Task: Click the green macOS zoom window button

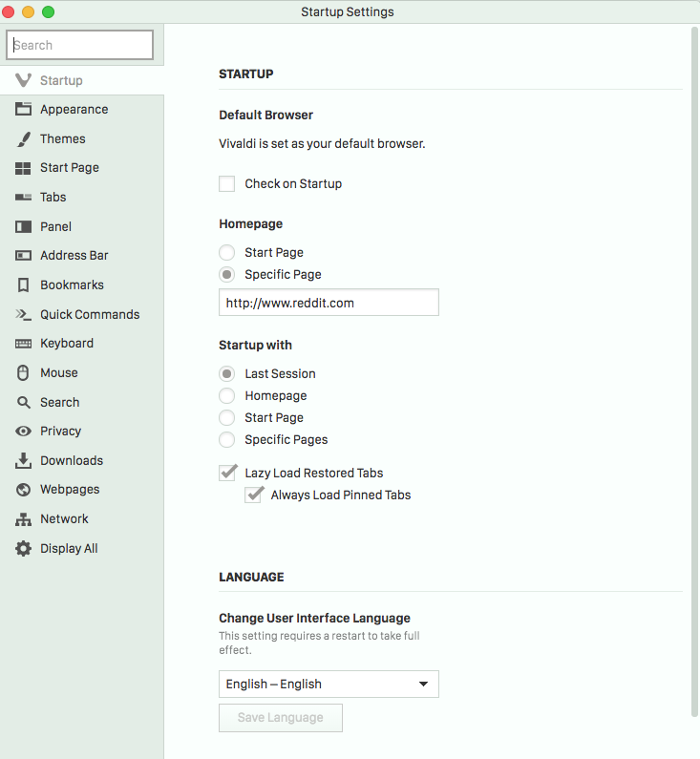Action: (49, 11)
